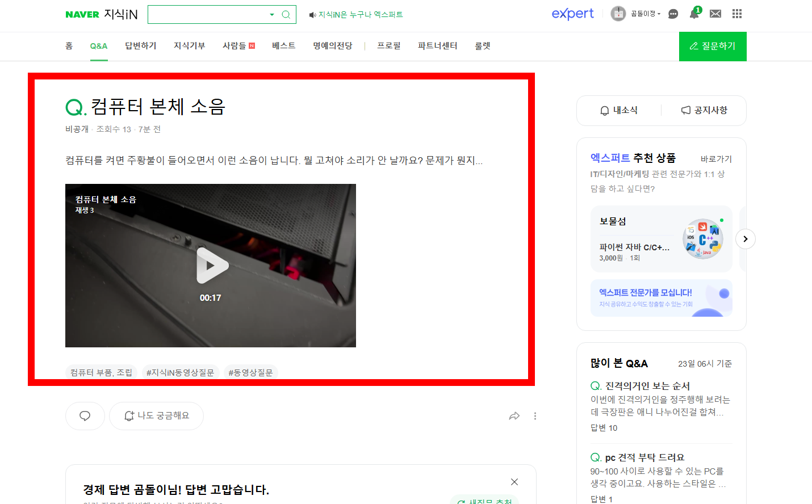Open the notifications bell icon
812x504 pixels.
[694, 14]
